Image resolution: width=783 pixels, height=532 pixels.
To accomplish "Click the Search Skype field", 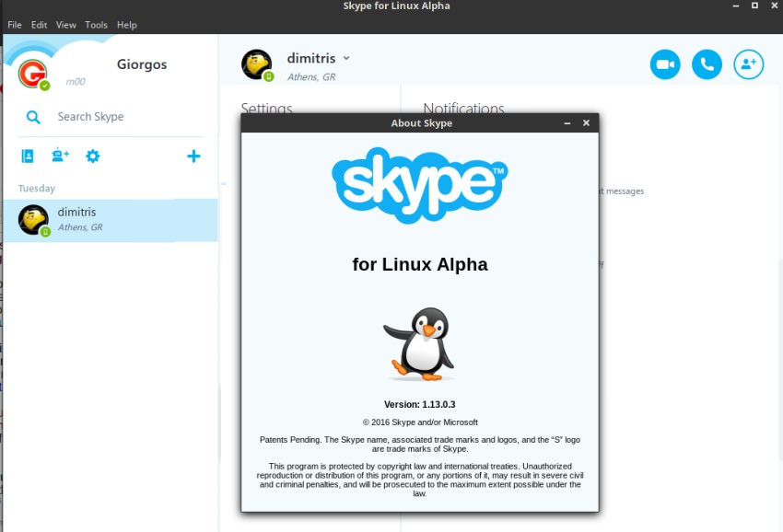I will click(120, 117).
